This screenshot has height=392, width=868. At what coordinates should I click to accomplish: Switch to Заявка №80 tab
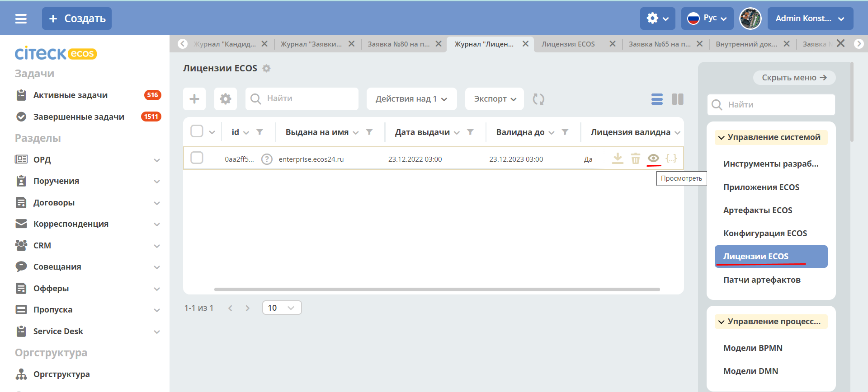click(x=398, y=44)
